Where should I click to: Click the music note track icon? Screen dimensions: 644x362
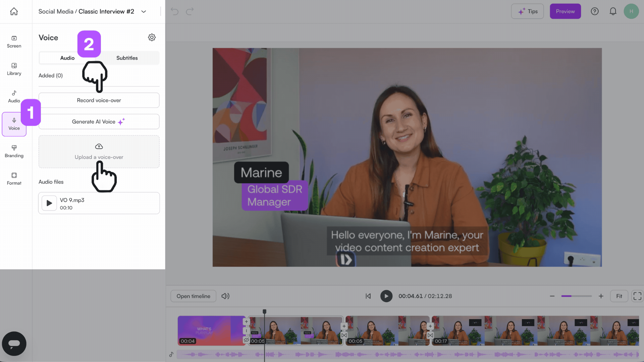pos(171,354)
